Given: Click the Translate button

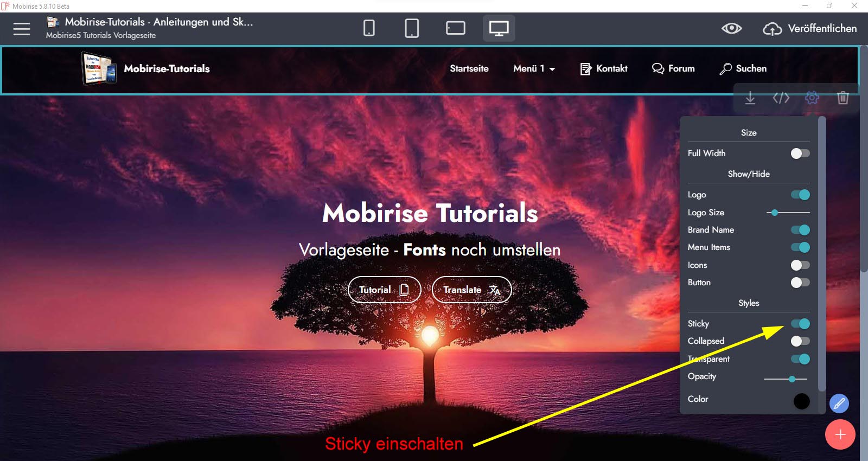Looking at the screenshot, I should click(472, 290).
